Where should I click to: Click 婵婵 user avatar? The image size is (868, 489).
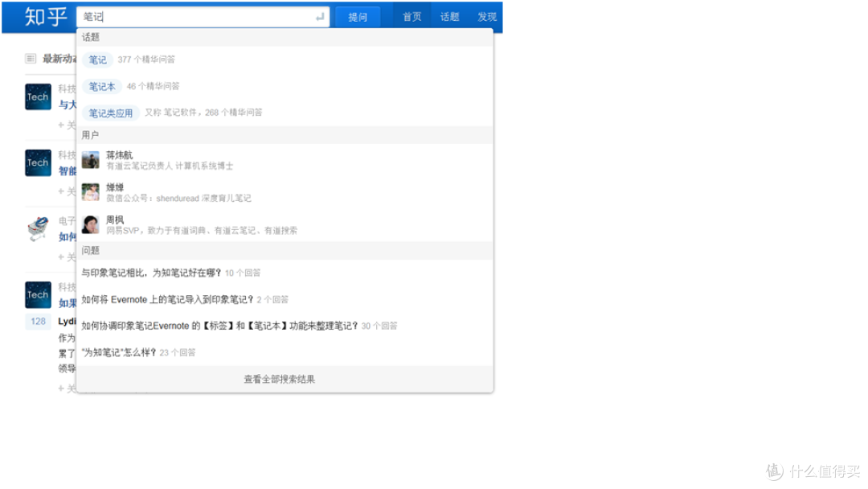coord(90,192)
